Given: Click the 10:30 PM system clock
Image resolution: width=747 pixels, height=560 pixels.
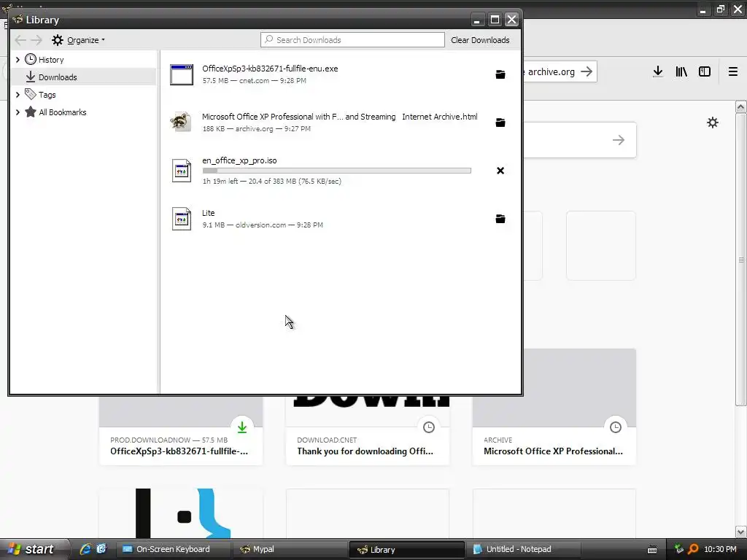Looking at the screenshot, I should [x=720, y=549].
